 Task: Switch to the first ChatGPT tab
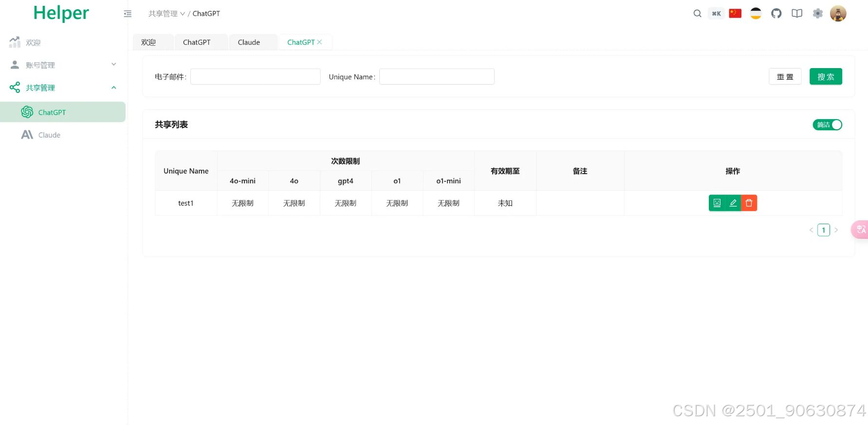[x=201, y=42]
